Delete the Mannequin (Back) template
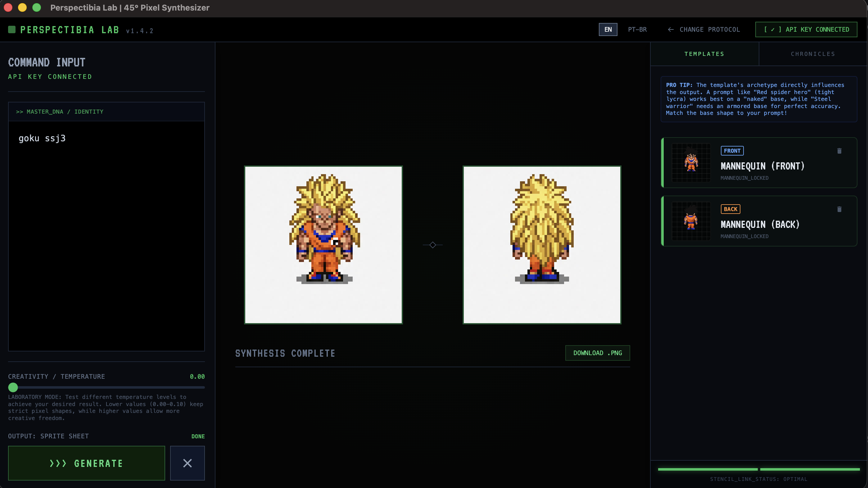 click(839, 209)
